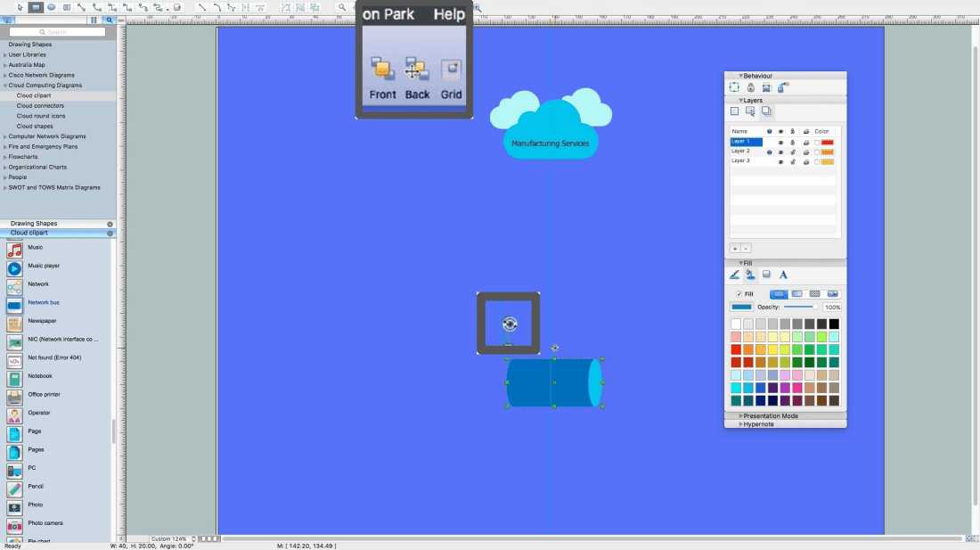This screenshot has height=550, width=980.
Task: Expand the Hypernote section
Action: point(740,423)
